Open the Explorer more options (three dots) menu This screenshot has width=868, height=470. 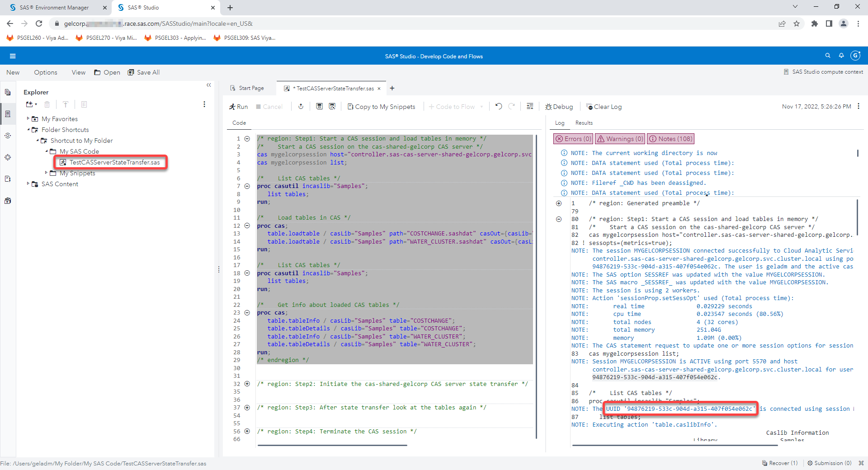(x=204, y=104)
